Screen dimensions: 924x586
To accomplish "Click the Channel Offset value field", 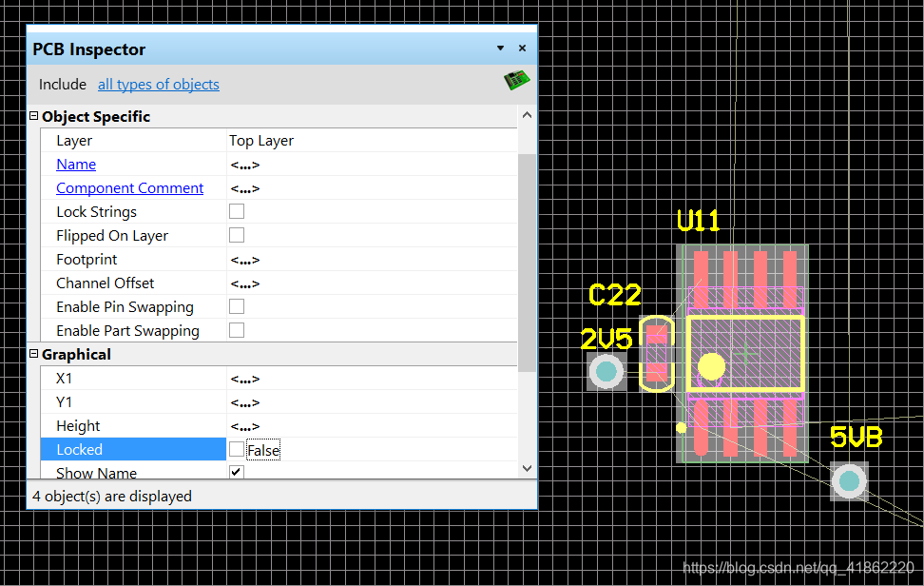I will tap(372, 283).
